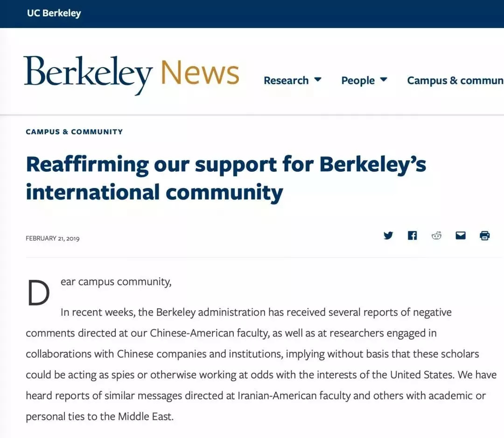Image resolution: width=504 pixels, height=438 pixels.
Task: Click the article headline about international community
Action: pyautogui.click(x=226, y=178)
